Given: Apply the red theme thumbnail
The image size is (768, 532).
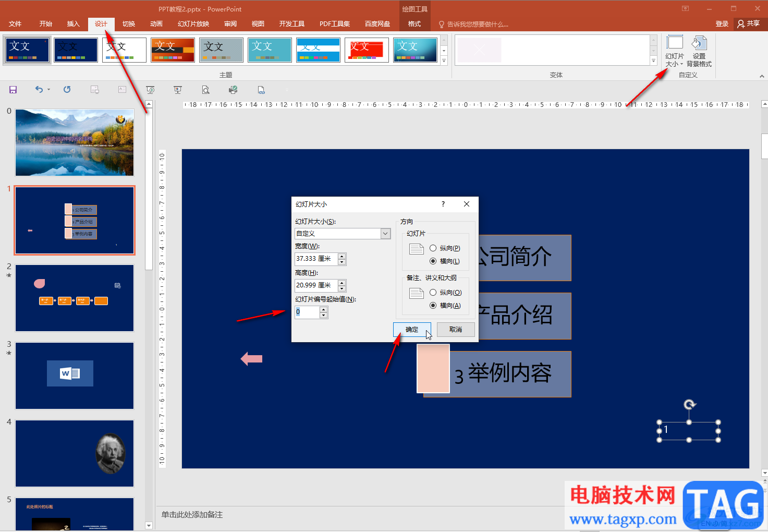Looking at the screenshot, I should click(x=367, y=50).
